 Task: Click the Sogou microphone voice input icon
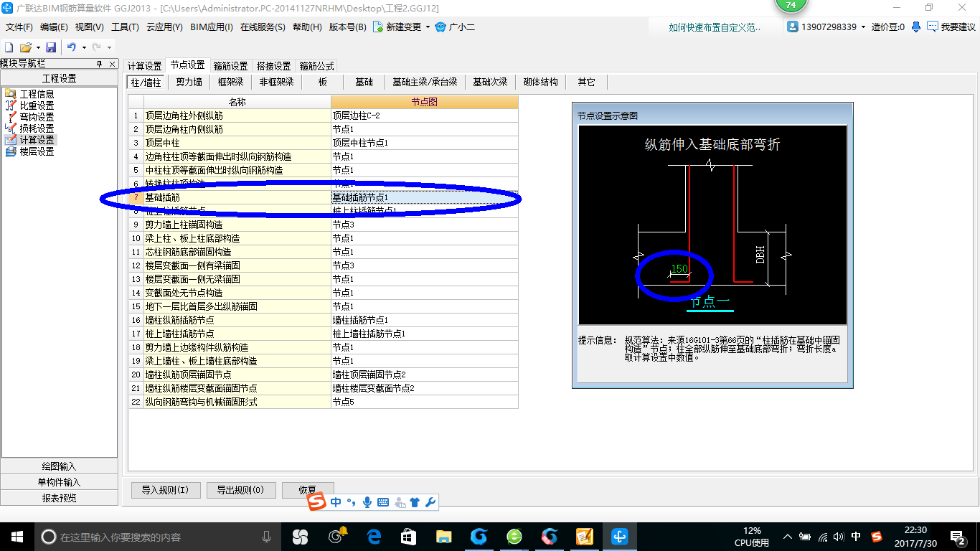367,502
